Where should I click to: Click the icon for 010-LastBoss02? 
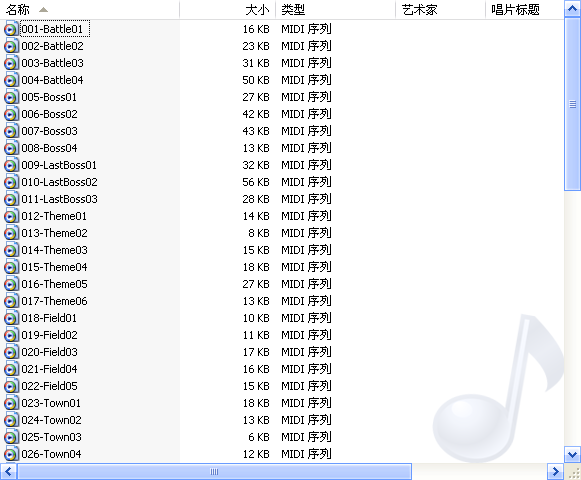coord(11,182)
